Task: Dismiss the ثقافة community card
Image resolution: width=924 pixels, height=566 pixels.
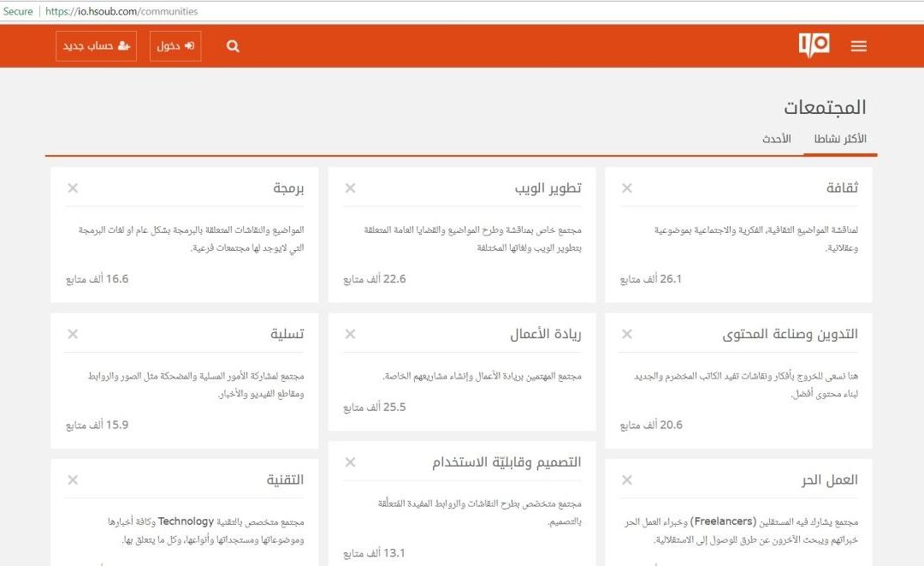Action: (x=627, y=188)
